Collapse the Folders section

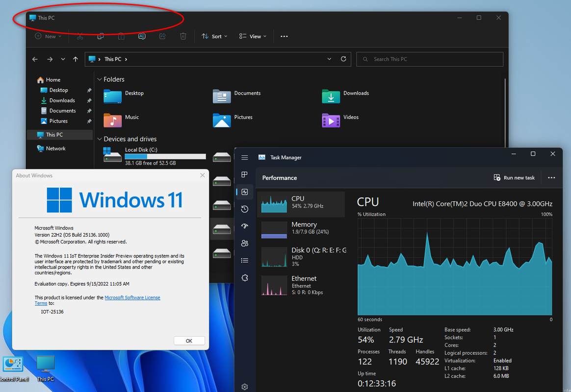100,79
